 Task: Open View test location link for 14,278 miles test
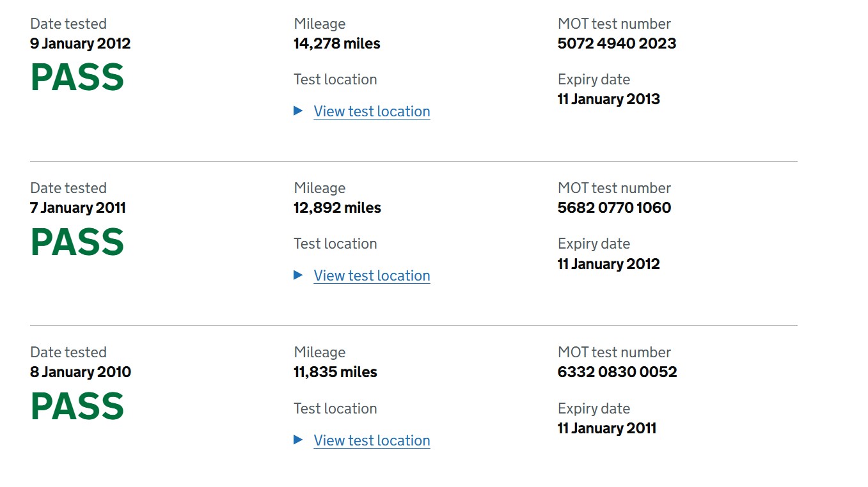(x=372, y=111)
